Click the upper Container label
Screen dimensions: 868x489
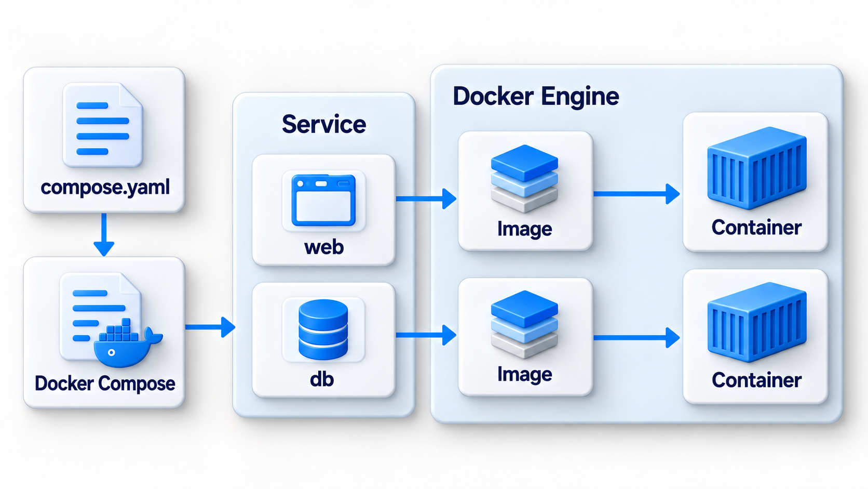point(756,228)
